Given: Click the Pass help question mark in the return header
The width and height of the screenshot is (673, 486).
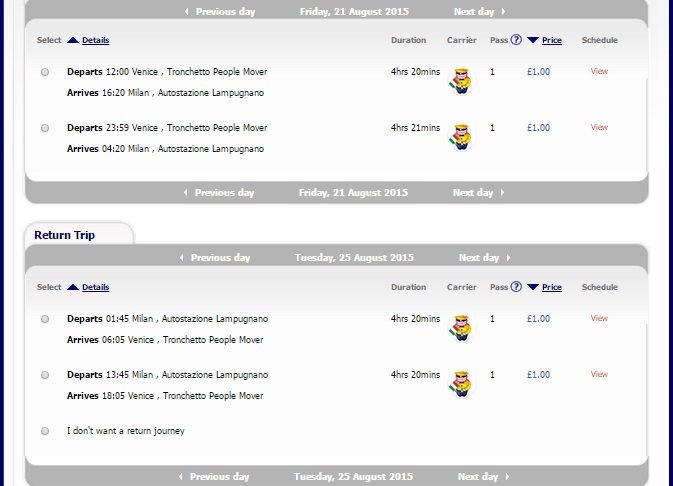Looking at the screenshot, I should 516,287.
